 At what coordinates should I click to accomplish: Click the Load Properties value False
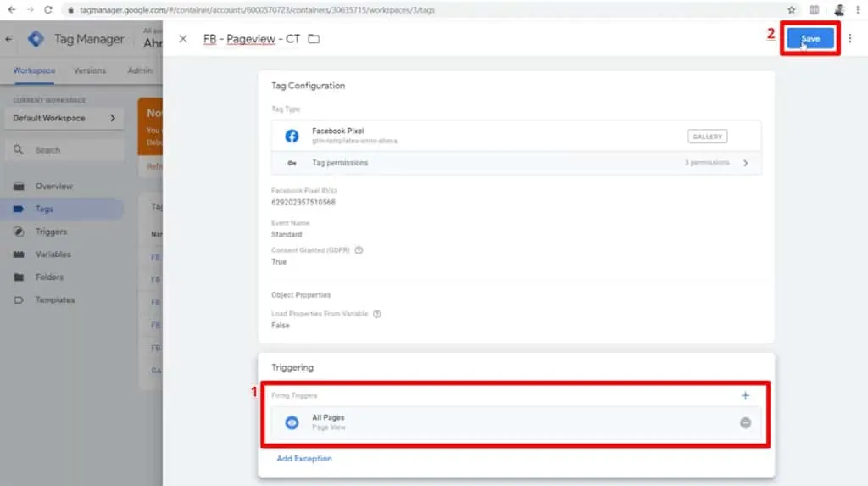280,326
